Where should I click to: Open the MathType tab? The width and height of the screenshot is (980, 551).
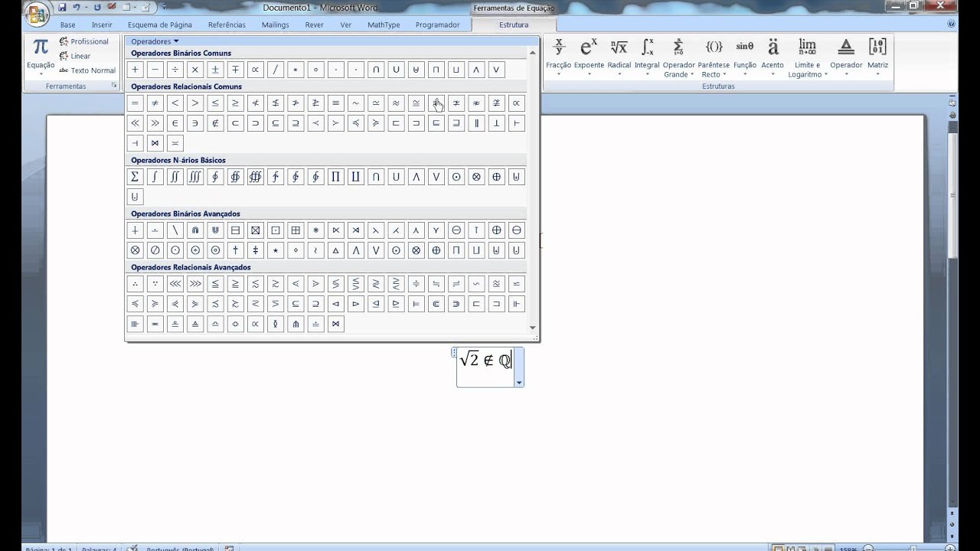pyautogui.click(x=384, y=24)
